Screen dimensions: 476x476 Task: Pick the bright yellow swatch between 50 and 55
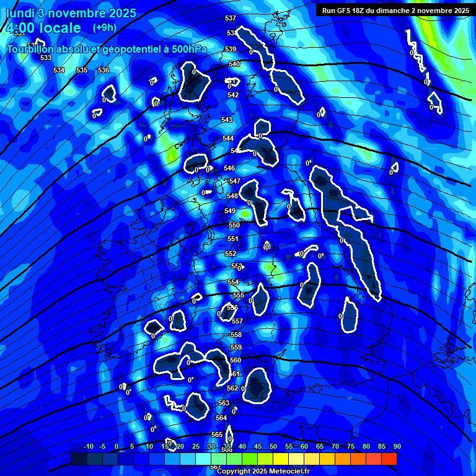click(x=281, y=459)
